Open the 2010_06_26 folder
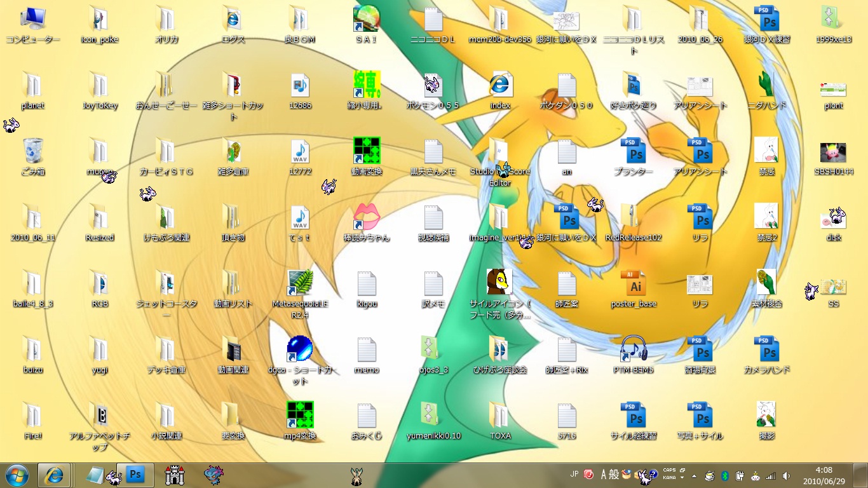 [700, 25]
